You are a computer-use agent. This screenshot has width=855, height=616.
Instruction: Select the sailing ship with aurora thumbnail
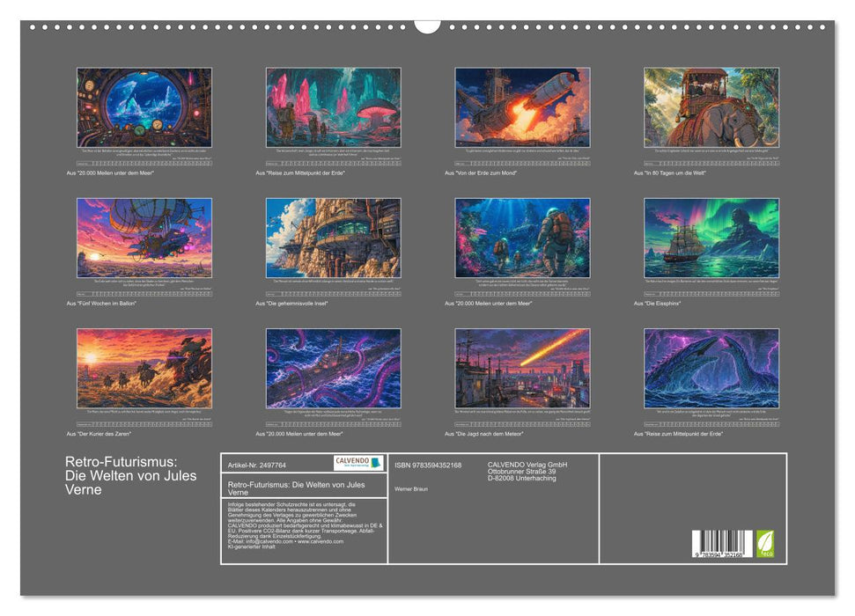[711, 238]
